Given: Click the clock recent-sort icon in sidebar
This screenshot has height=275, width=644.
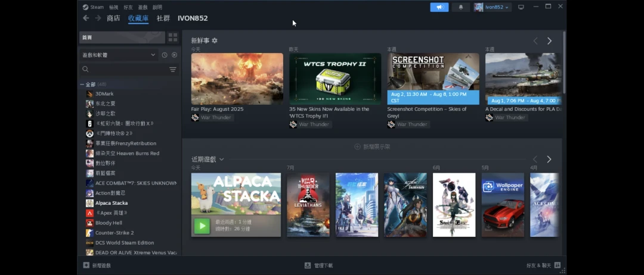Looking at the screenshot, I should click(165, 55).
